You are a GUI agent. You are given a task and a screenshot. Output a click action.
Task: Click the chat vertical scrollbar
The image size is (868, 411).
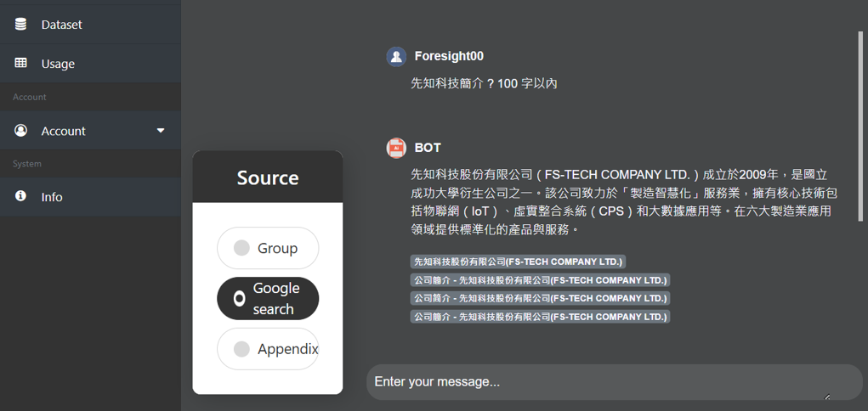860,127
